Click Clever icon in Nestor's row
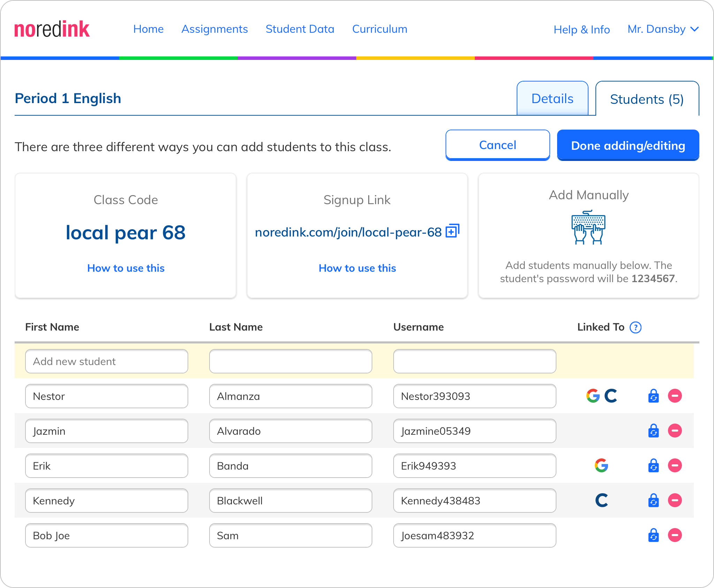Image resolution: width=714 pixels, height=588 pixels. [610, 396]
